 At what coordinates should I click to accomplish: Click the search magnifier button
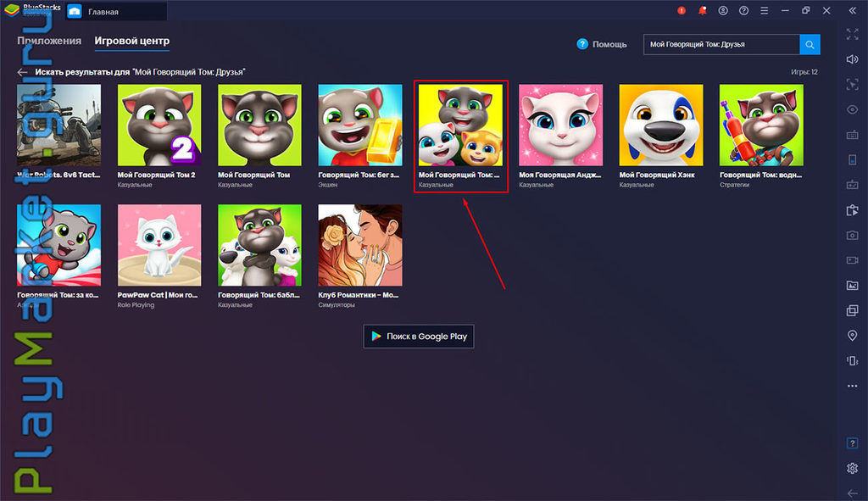click(810, 44)
